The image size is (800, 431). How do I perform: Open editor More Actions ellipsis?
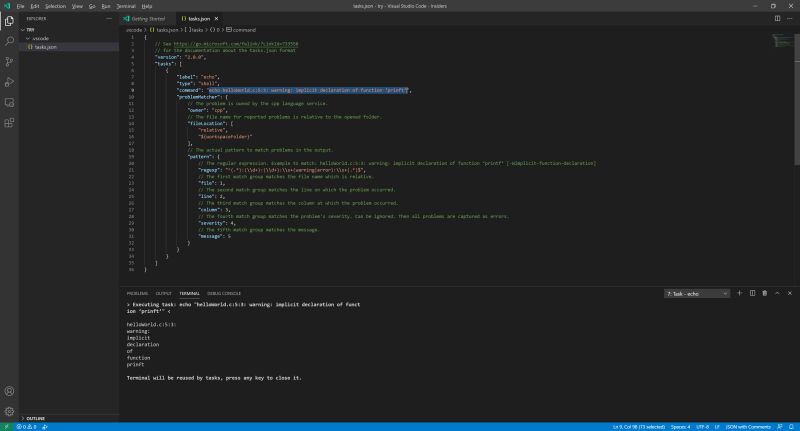click(x=790, y=18)
